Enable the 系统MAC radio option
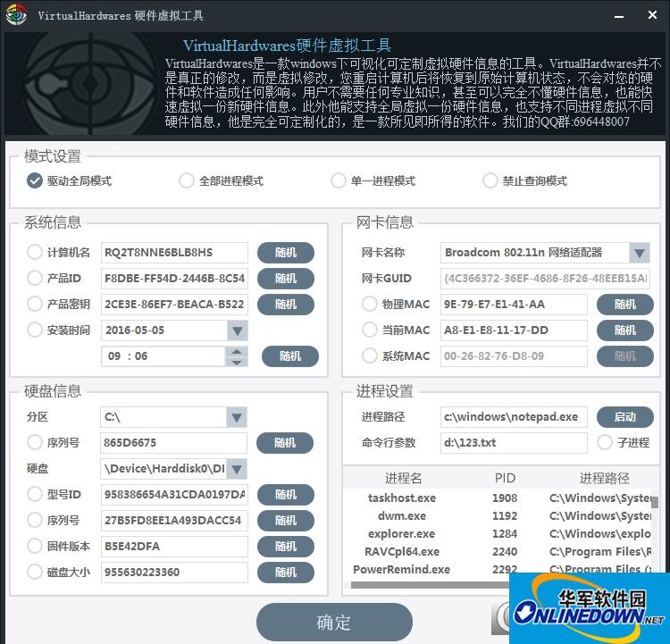The width and height of the screenshot is (670, 644). click(370, 356)
